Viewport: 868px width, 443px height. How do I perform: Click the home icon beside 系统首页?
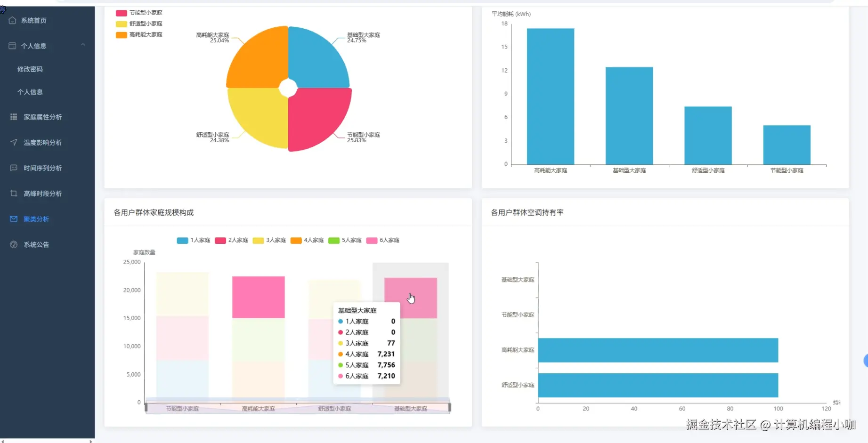[x=12, y=20]
